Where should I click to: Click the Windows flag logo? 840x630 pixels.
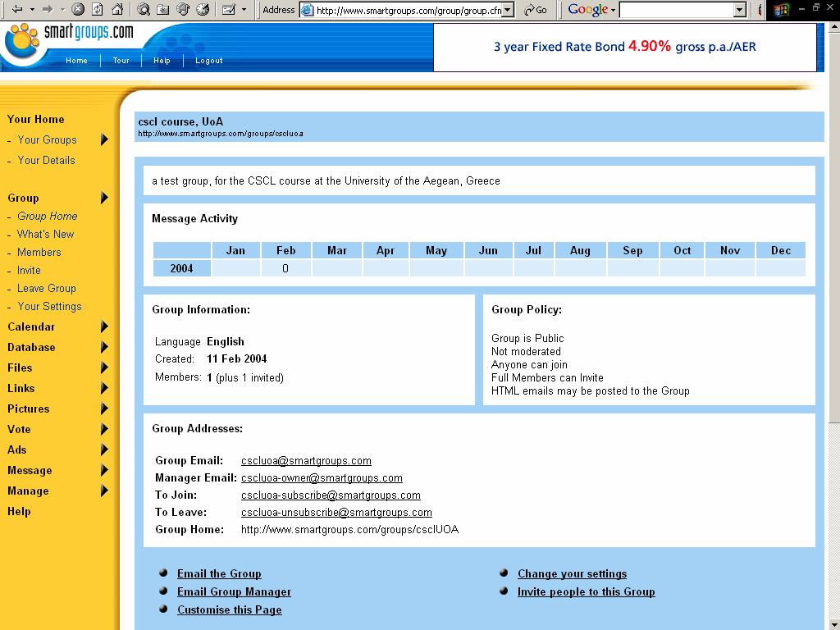[782, 10]
